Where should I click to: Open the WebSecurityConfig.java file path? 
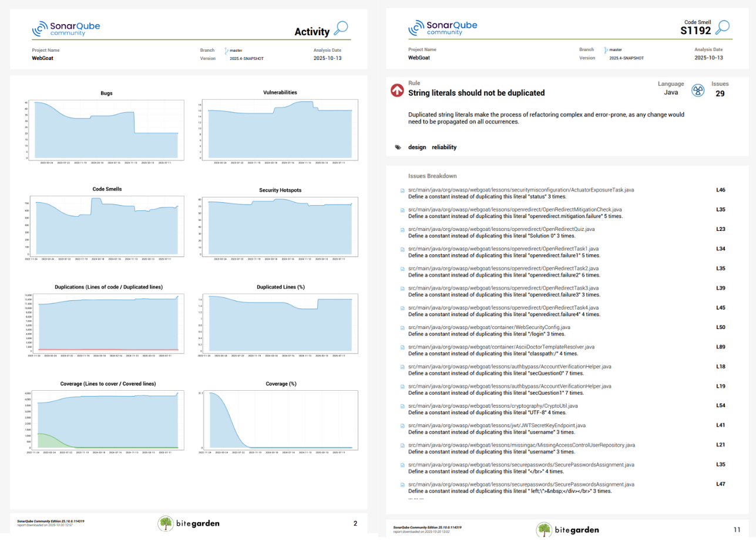[x=489, y=327]
